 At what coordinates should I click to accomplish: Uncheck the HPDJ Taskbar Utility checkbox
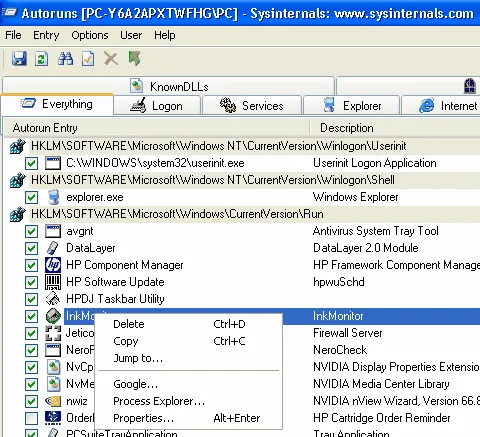tap(32, 299)
